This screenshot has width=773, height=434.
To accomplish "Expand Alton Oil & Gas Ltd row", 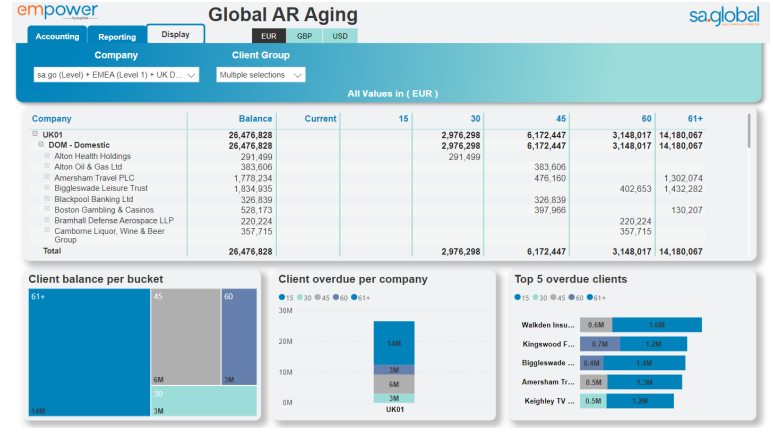I will [47, 166].
